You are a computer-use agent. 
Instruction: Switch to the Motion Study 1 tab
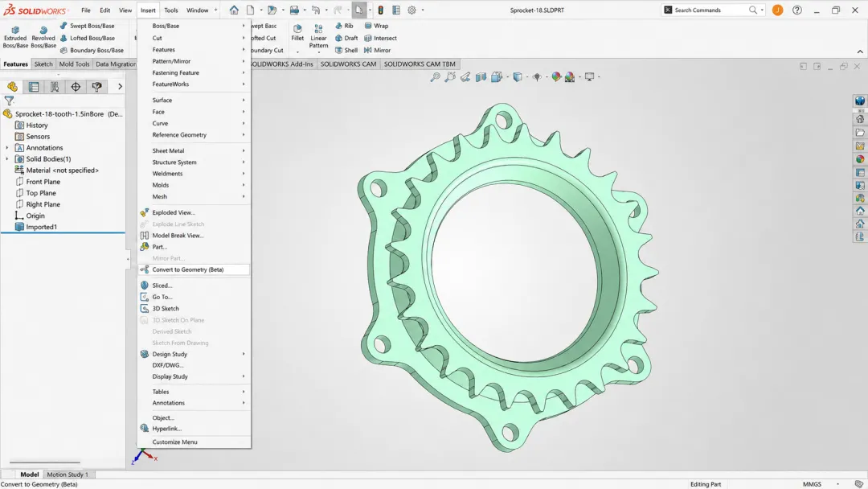68,475
